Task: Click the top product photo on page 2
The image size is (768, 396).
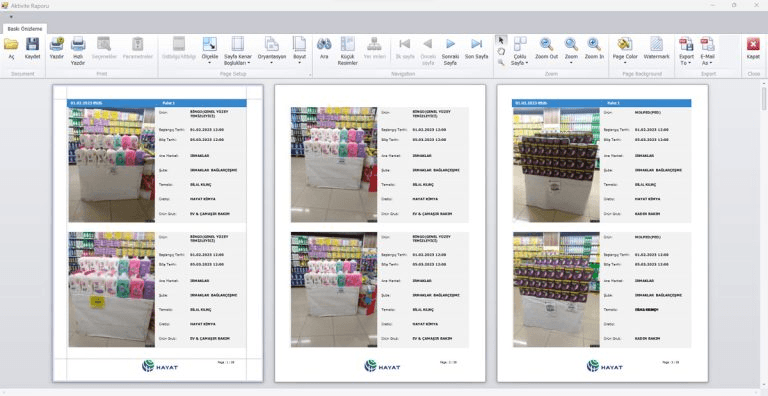Action: pos(334,165)
